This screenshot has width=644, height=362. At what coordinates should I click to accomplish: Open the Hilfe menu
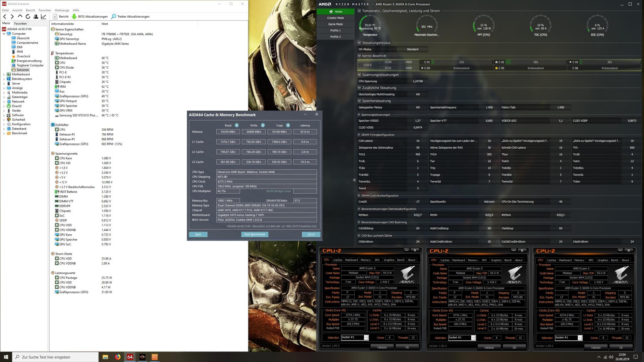pos(76,10)
